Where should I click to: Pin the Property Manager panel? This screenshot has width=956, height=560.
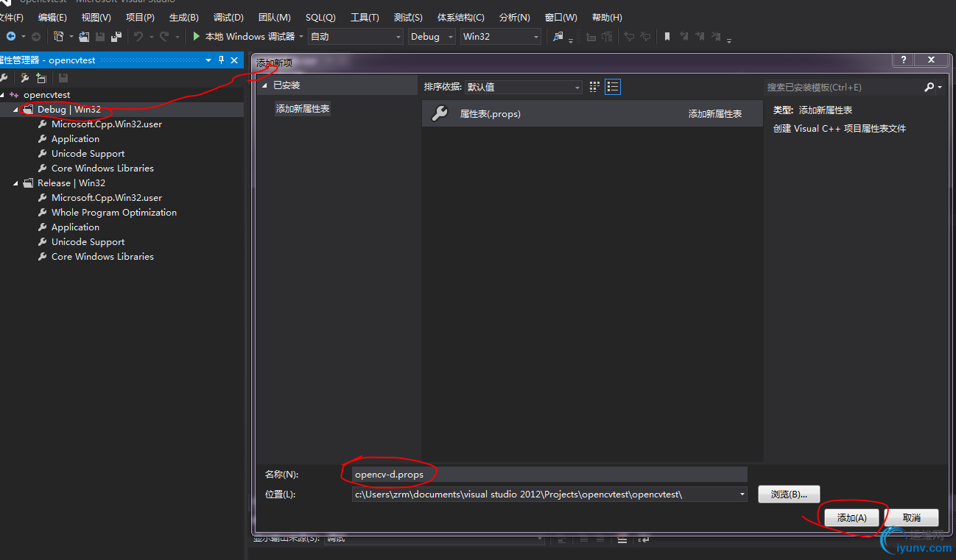221,60
